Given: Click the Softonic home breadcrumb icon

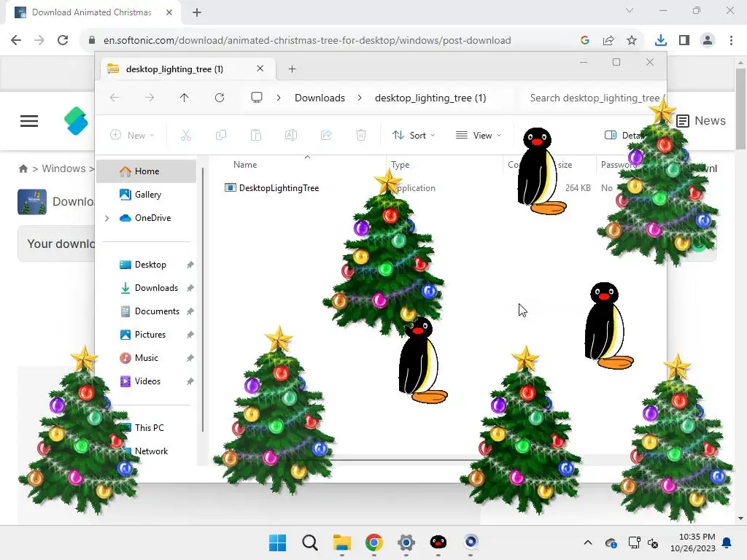Looking at the screenshot, I should pos(23,168).
